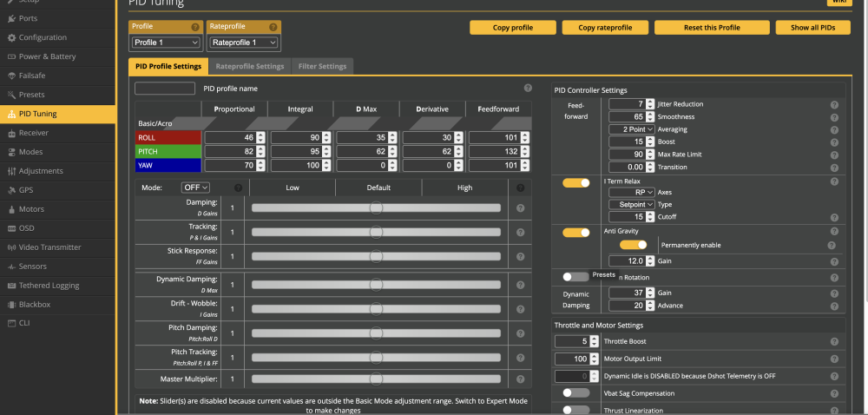Click the PID Tuning sidebar icon
The width and height of the screenshot is (868, 415).
[10, 114]
